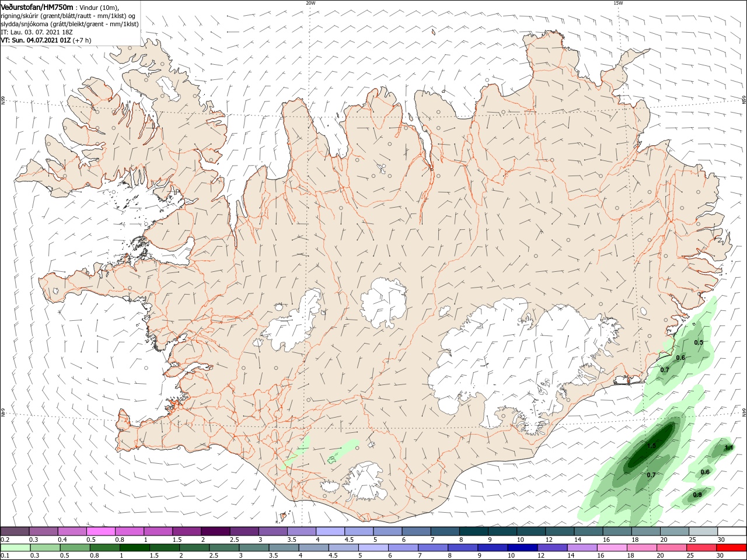The image size is (747, 560).
Task: Click the 0.6 value between 1.1 and 0.9
Action: tap(705, 472)
